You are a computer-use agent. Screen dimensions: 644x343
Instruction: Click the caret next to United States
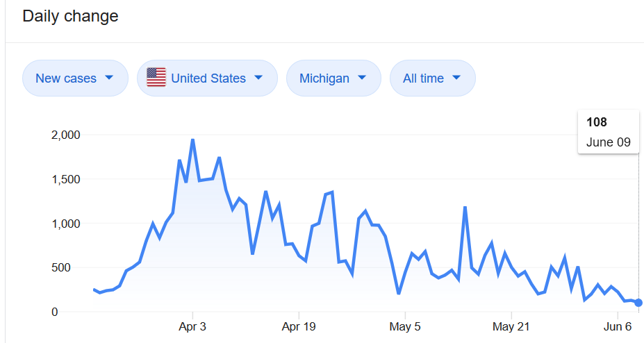tap(258, 78)
